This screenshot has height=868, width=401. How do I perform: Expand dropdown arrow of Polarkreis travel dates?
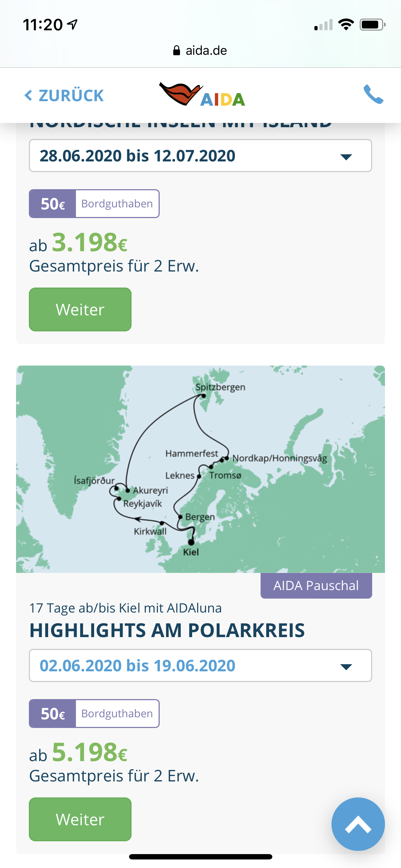tap(346, 666)
